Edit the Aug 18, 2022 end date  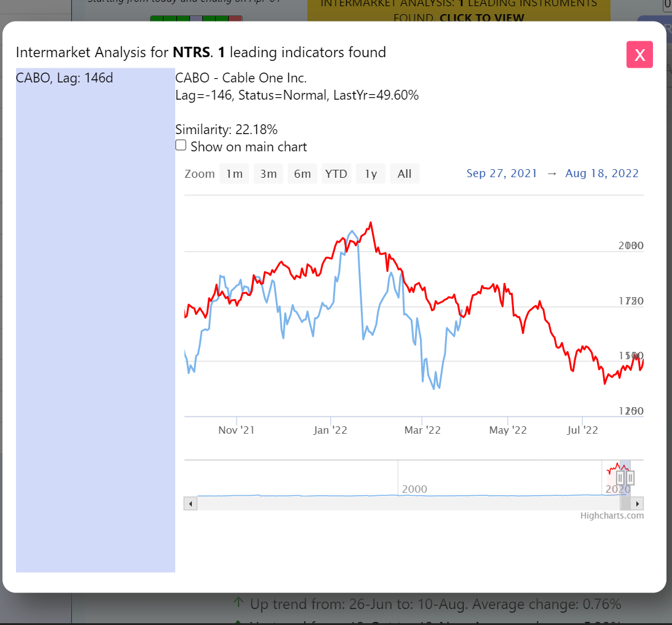point(602,173)
